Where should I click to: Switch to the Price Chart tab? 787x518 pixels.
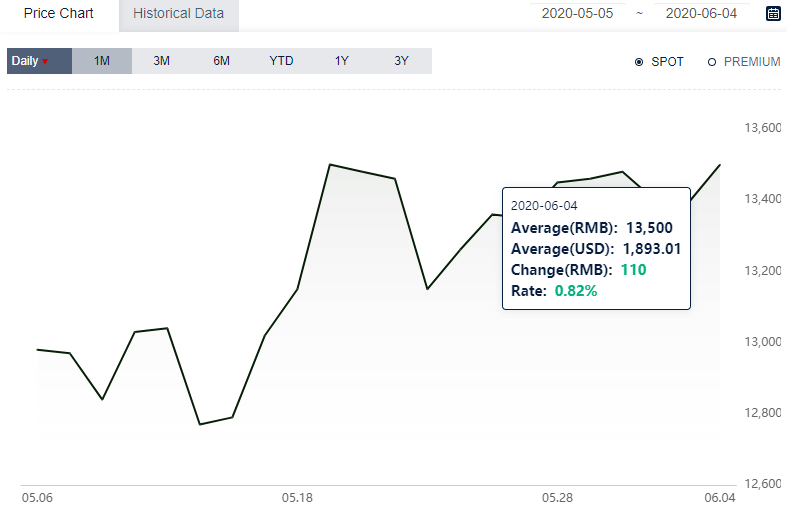click(x=59, y=14)
